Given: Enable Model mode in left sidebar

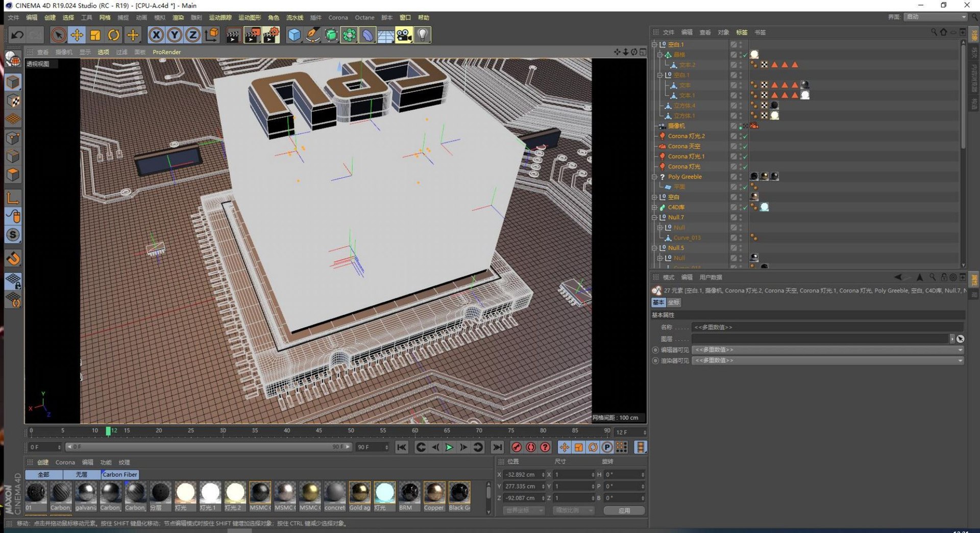Looking at the screenshot, I should 13,82.
